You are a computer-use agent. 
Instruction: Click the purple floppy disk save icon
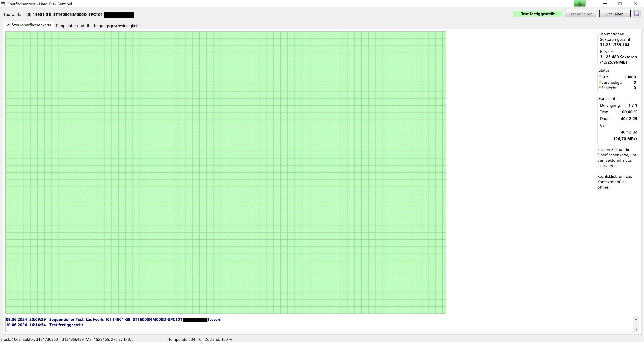(636, 14)
